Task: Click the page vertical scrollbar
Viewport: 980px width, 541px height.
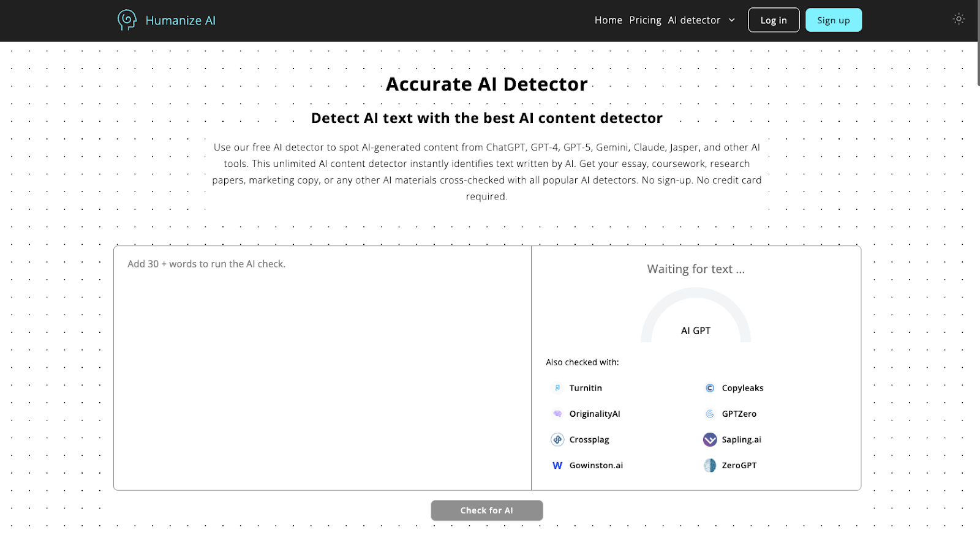Action: point(978,43)
